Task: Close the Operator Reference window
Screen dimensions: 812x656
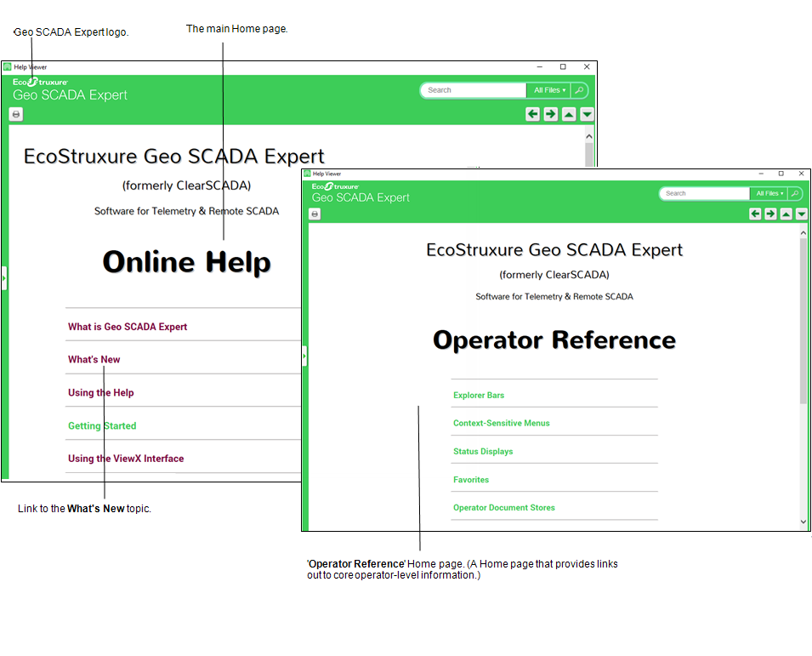Action: 801,174
